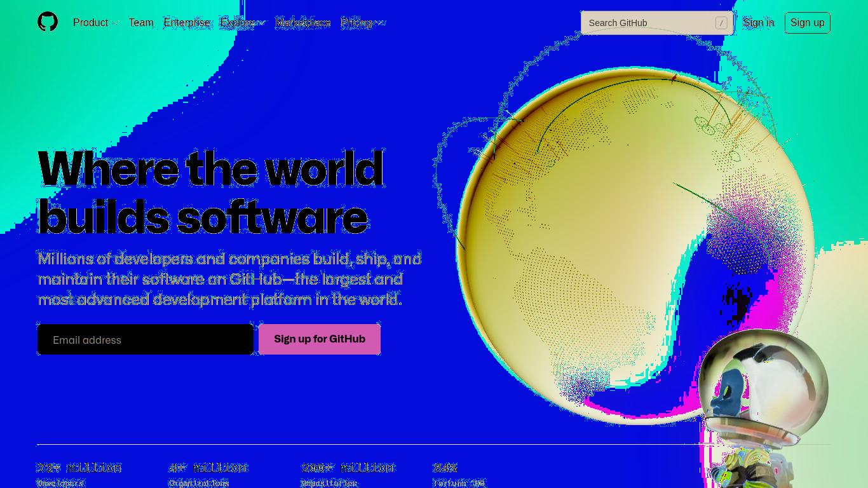Expand the Product menu

tap(96, 23)
